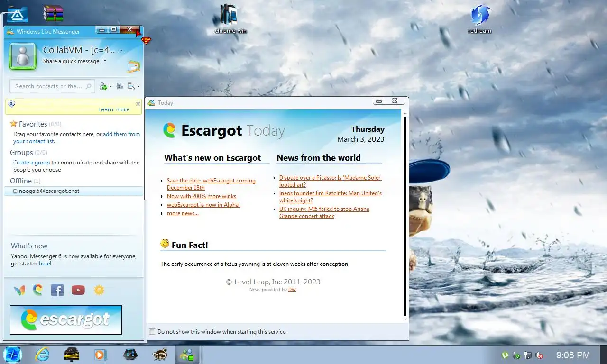Open the Jim Ratcliffe Man United news link
This screenshot has height=364, width=607.
pyautogui.click(x=331, y=197)
